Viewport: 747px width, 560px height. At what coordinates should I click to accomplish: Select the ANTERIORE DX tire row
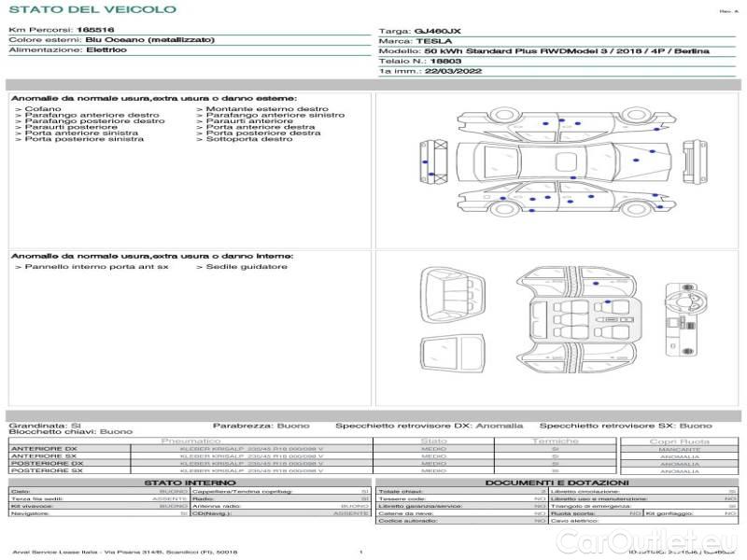click(44, 449)
